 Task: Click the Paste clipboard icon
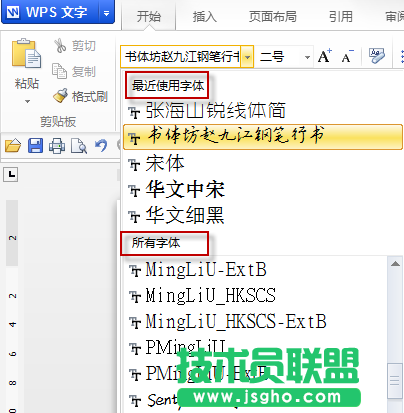pos(26,53)
